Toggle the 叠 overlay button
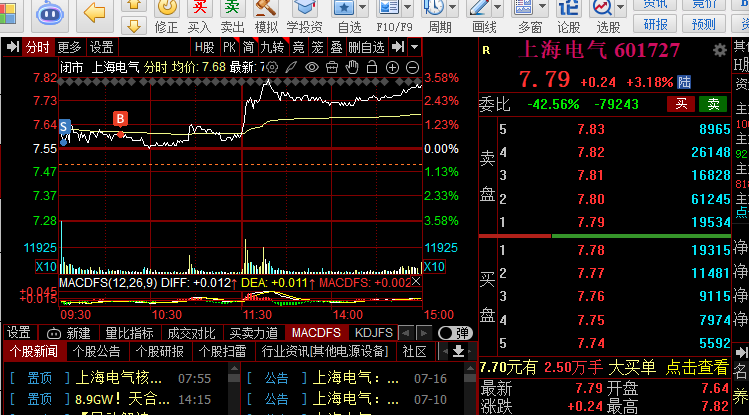This screenshot has height=415, width=749. [337, 47]
